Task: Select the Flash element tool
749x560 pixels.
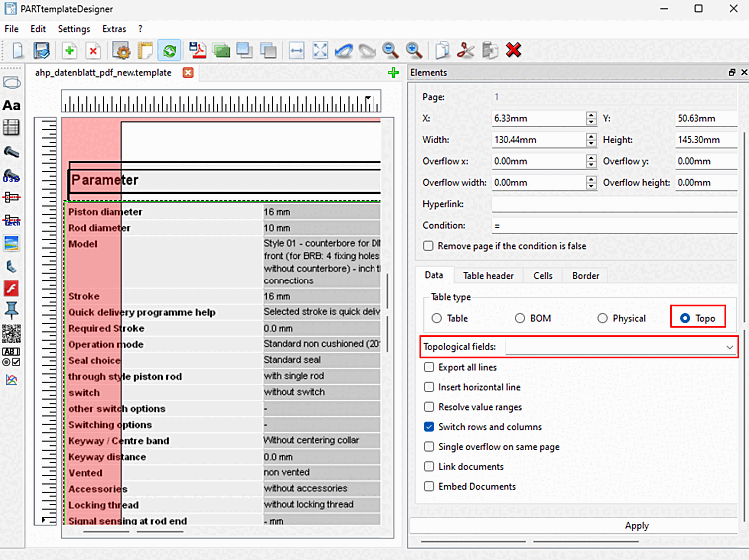Action: [11, 288]
